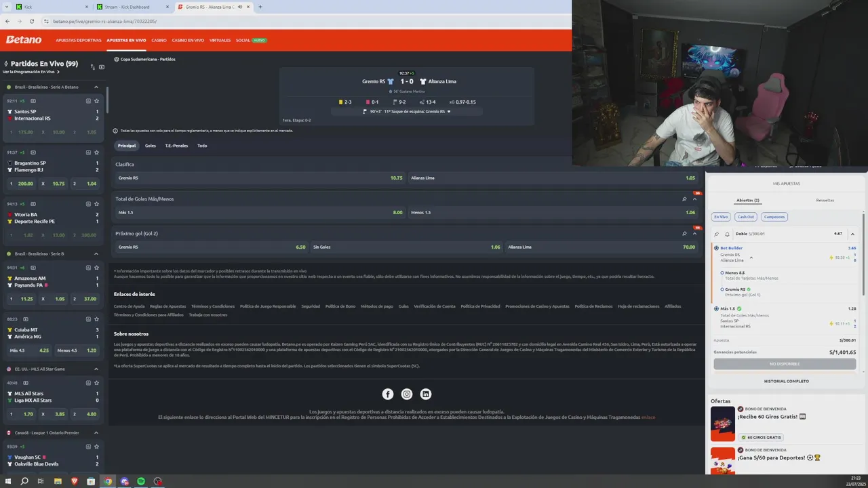Bet Alianza Lima to qualify at 1.05
868x488 pixels.
[553, 178]
